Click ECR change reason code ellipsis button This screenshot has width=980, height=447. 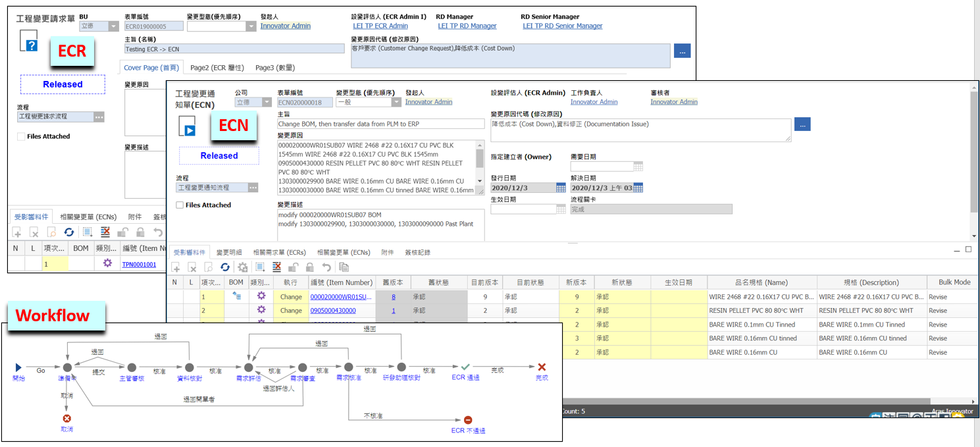[683, 51]
